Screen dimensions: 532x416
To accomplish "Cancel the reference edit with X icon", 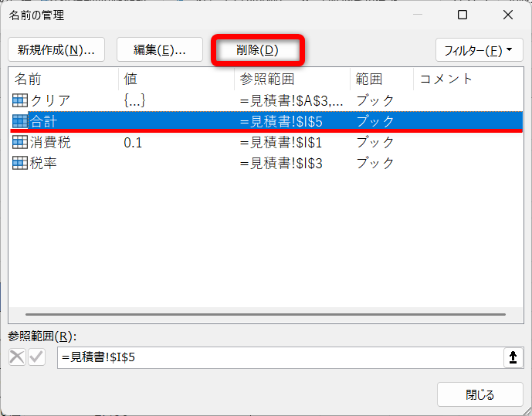I will [17, 357].
